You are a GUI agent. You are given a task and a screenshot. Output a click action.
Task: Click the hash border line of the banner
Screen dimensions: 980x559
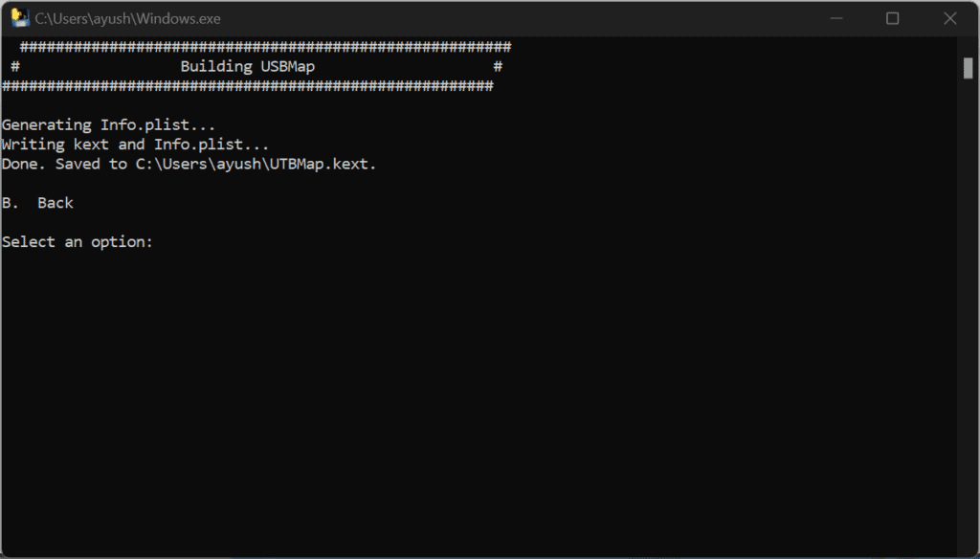pyautogui.click(x=249, y=46)
